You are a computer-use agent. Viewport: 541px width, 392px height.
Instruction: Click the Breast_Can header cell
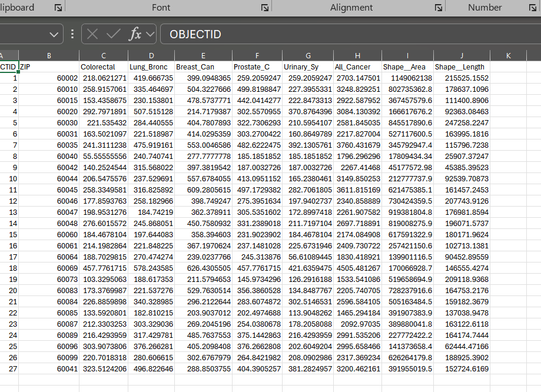tap(203, 67)
